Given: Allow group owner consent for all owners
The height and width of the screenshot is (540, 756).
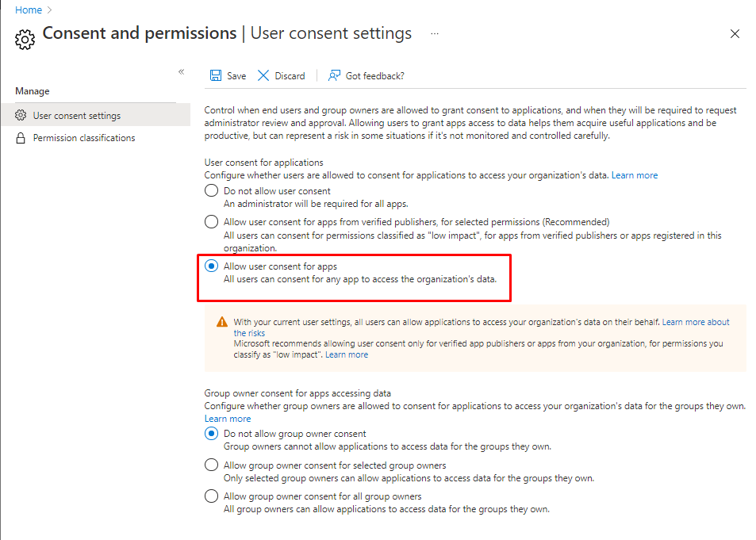Looking at the screenshot, I should click(211, 496).
